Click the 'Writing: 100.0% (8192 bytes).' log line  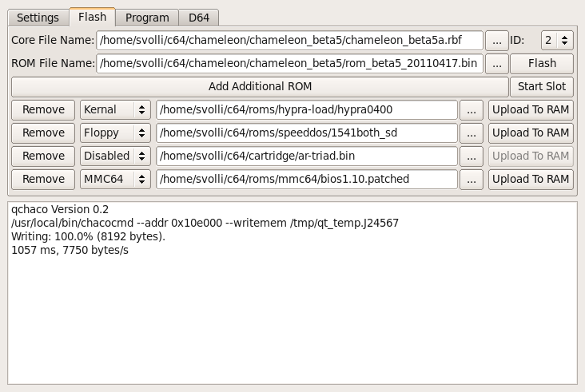pos(88,236)
